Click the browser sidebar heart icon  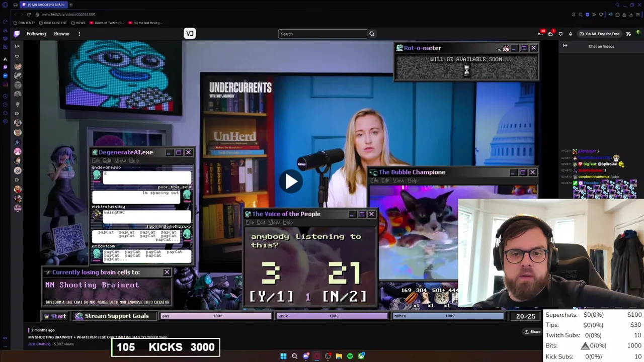[17, 57]
